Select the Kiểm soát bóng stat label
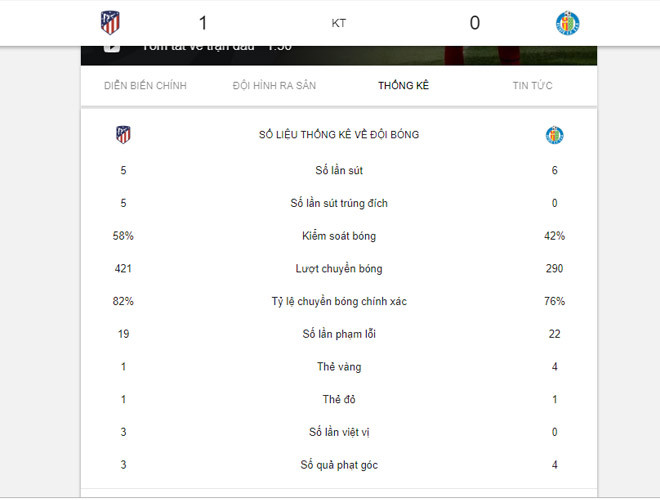660x500 pixels. point(338,236)
